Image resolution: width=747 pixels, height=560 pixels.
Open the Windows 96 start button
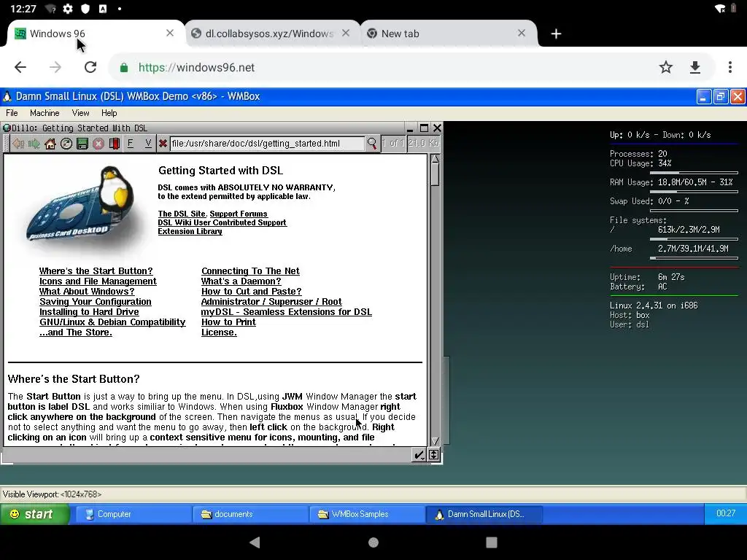(x=34, y=514)
